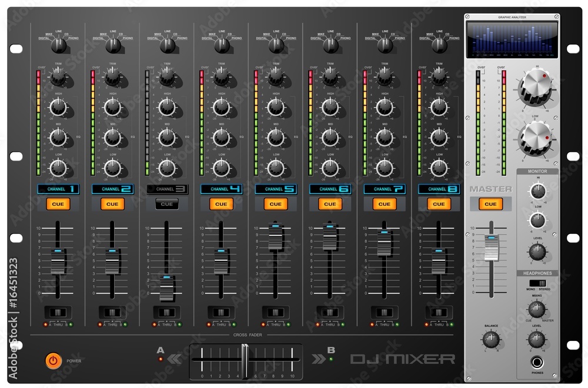This screenshot has height=388, width=588.
Task: Click the large silver master HI knob
Action: pyautogui.click(x=536, y=88)
